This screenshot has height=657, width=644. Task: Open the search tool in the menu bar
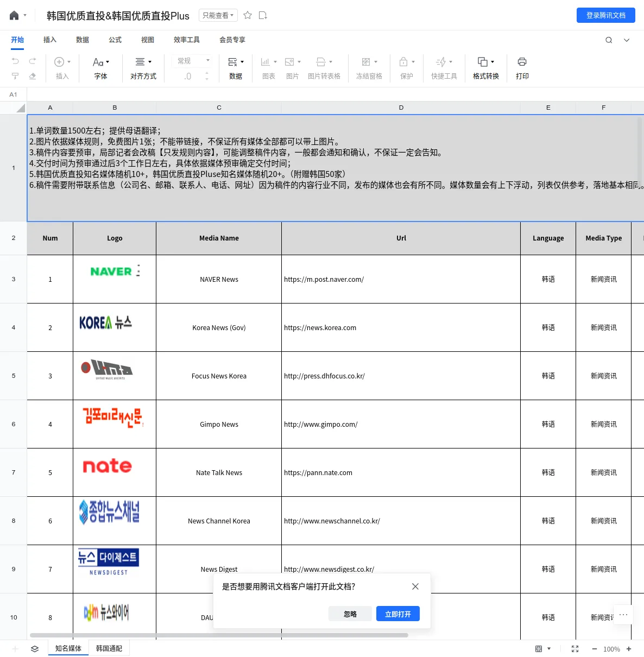point(609,40)
